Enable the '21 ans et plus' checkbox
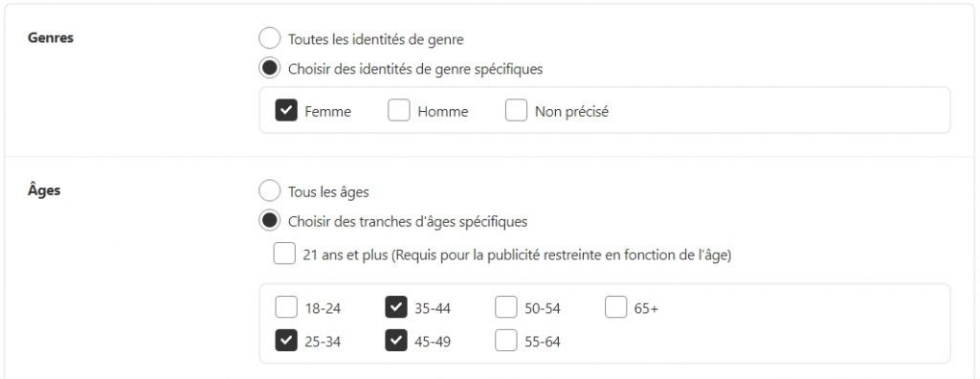The width and height of the screenshot is (980, 379). click(284, 255)
